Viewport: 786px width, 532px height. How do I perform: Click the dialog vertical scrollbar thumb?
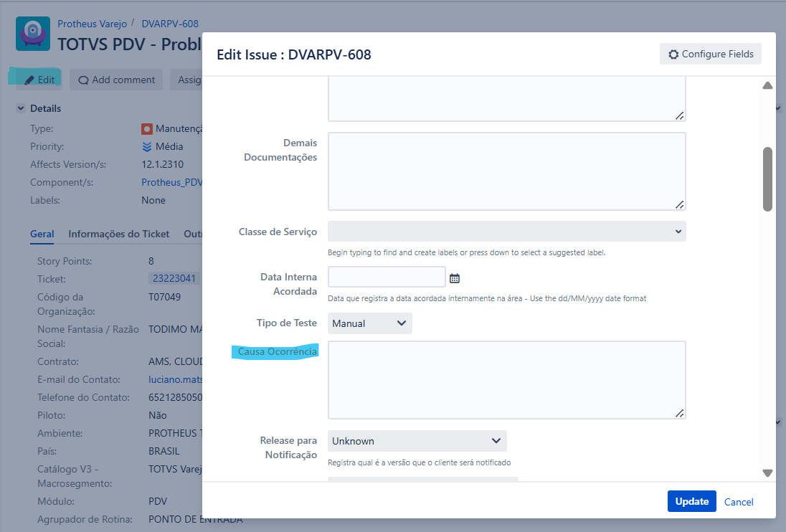coord(767,179)
